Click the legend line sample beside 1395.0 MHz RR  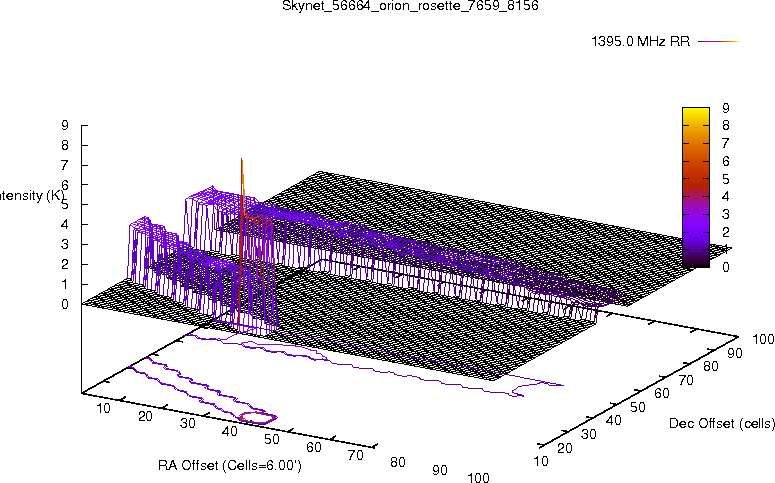[x=718, y=42]
